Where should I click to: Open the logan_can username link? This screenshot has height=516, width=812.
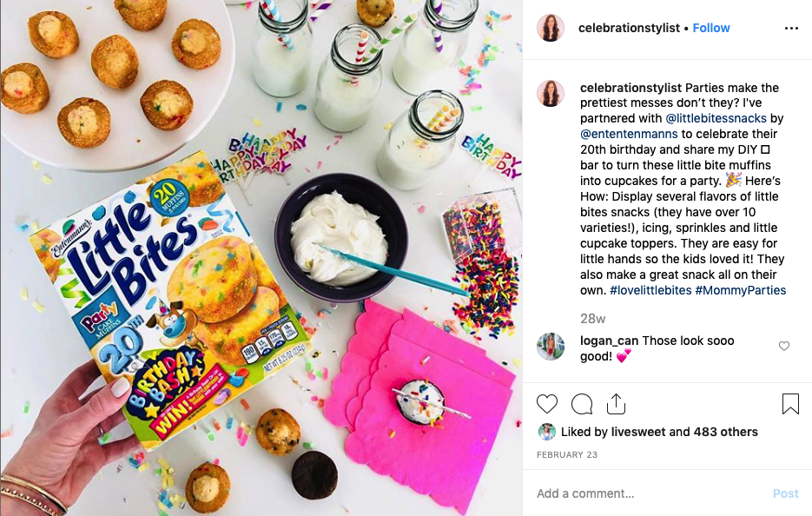tap(609, 341)
